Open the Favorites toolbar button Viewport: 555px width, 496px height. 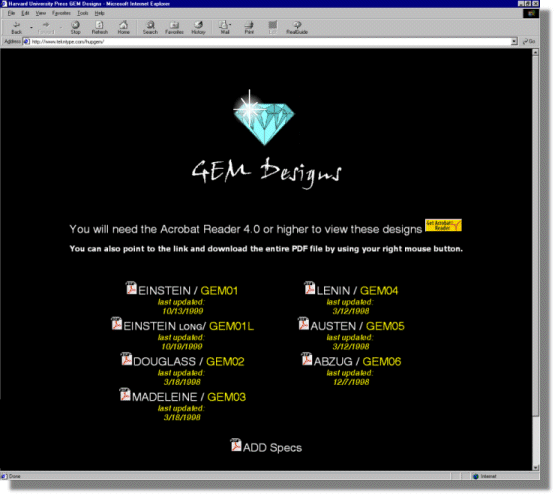(174, 27)
